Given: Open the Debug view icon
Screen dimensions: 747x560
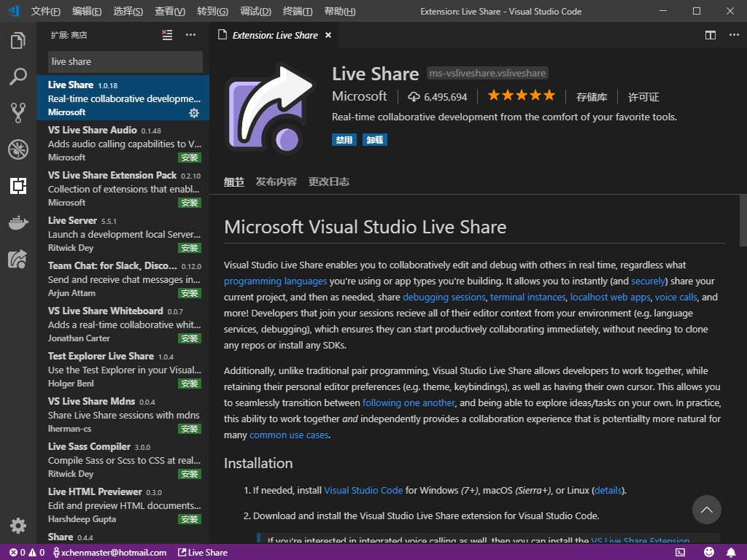Looking at the screenshot, I should point(18,149).
